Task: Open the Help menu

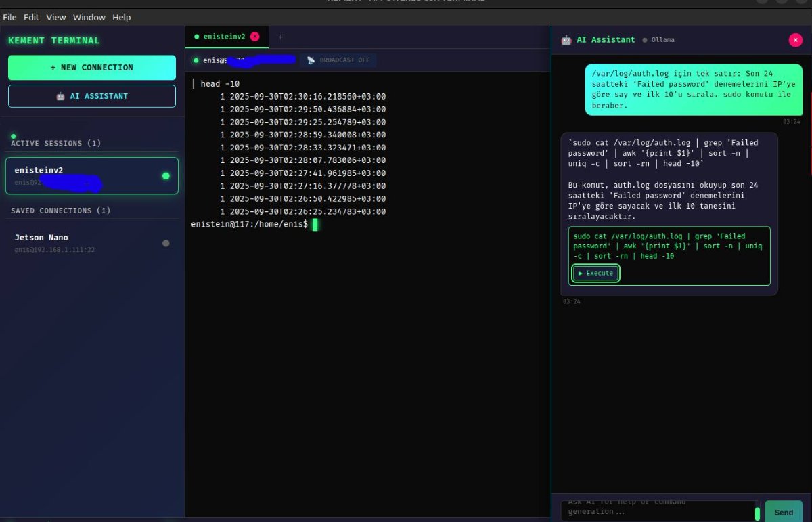Action: (122, 17)
